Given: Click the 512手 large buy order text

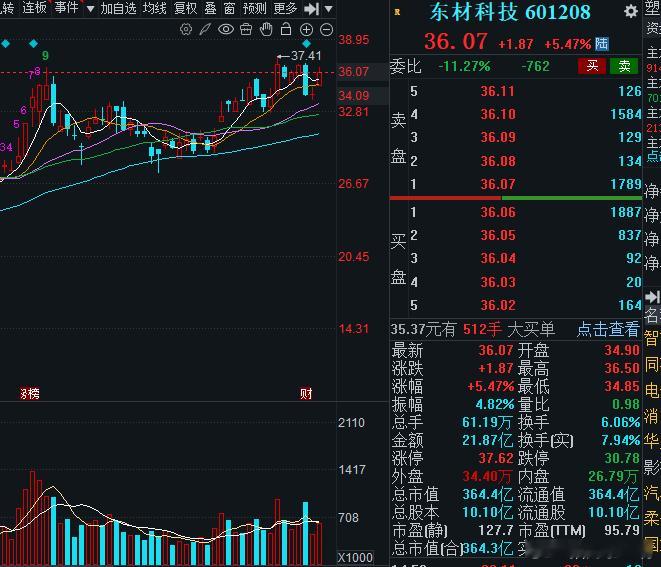Looking at the screenshot, I should 482,329.
